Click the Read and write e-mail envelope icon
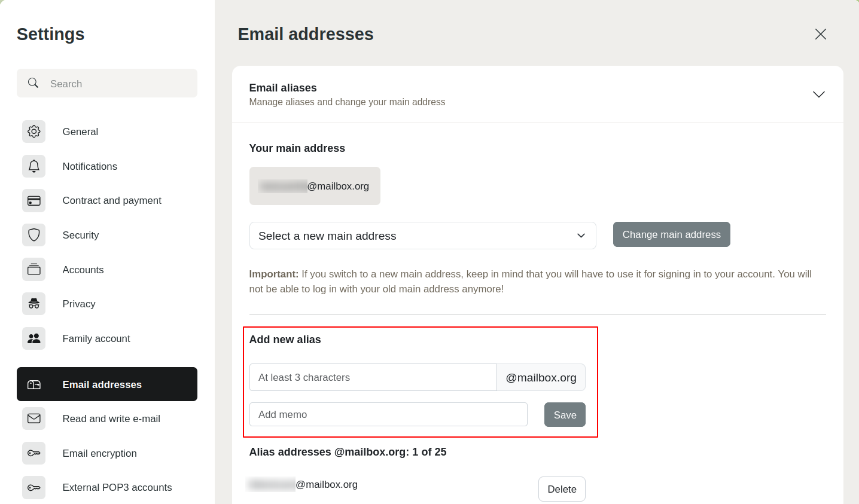 (34, 419)
